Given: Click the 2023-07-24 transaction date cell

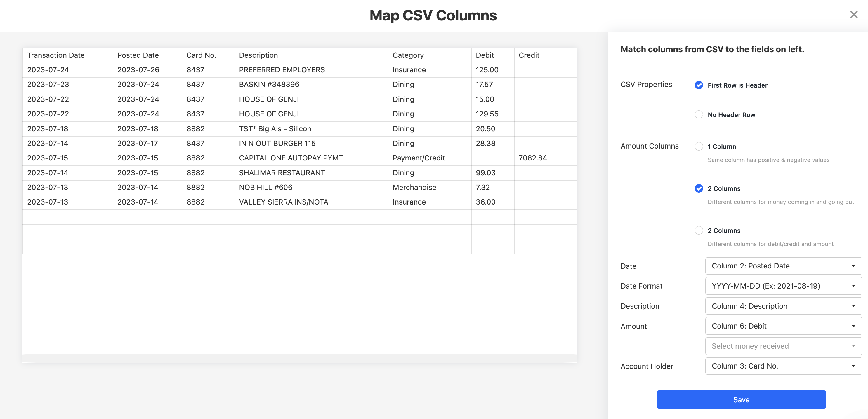Looking at the screenshot, I should (68, 70).
